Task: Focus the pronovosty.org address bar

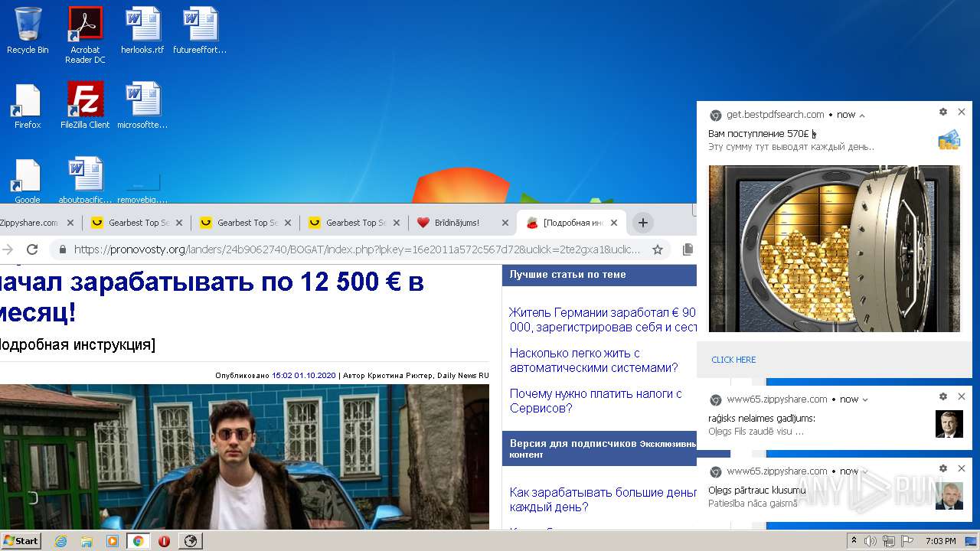Action: pyautogui.click(x=355, y=249)
